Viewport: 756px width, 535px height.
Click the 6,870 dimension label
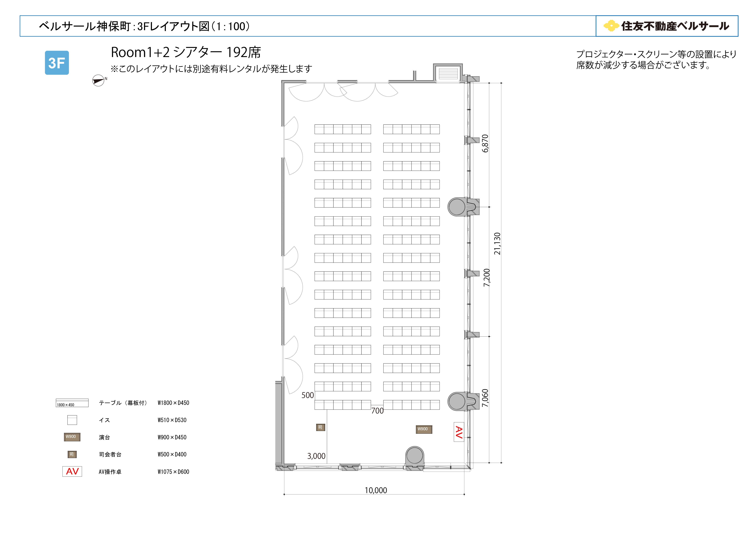(x=485, y=143)
